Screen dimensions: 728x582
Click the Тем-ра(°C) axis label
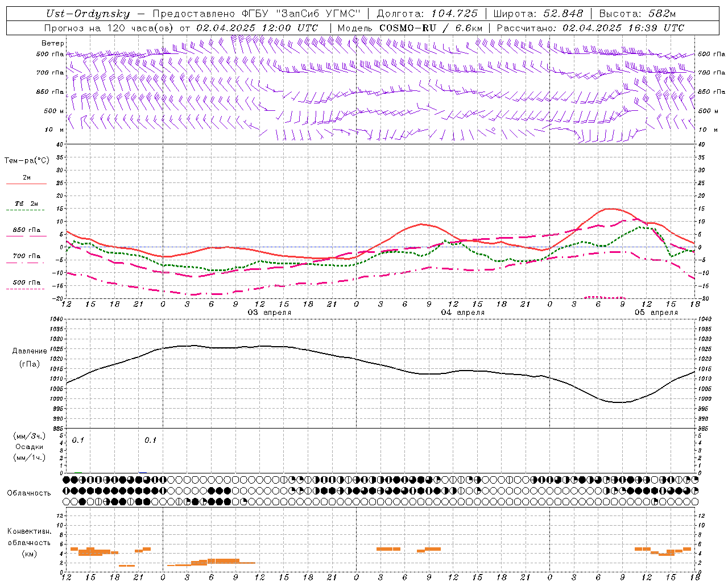pos(27,161)
